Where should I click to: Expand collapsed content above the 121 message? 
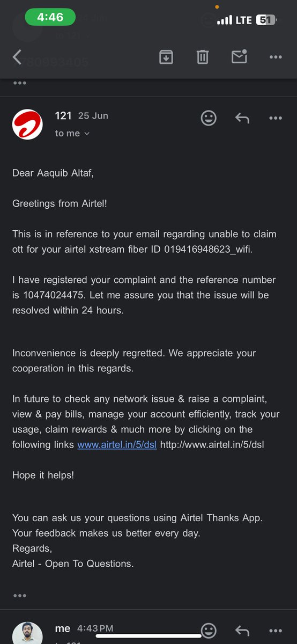[x=20, y=83]
